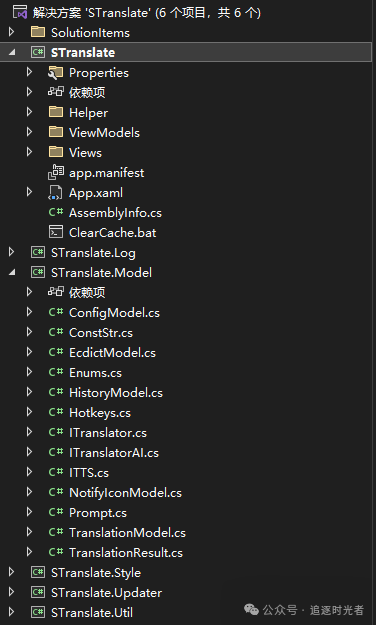Click the AssemblyInfo.cs C# file icon

point(55,212)
